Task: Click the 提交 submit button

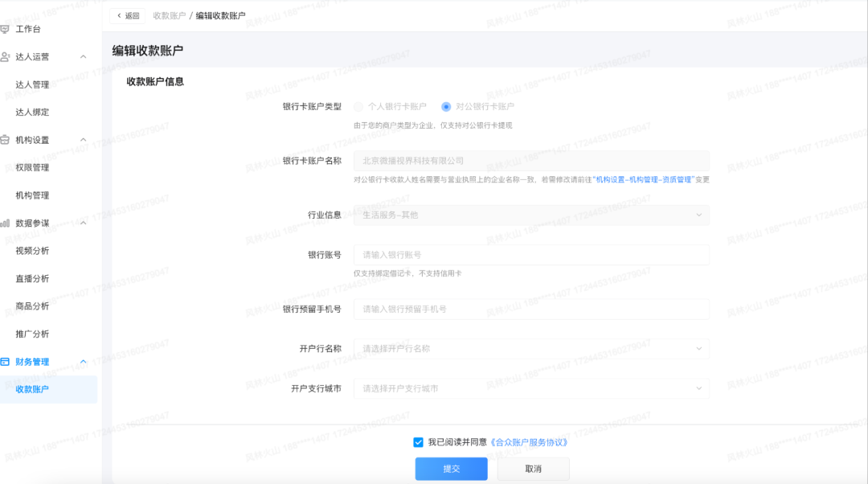Action: pos(451,469)
